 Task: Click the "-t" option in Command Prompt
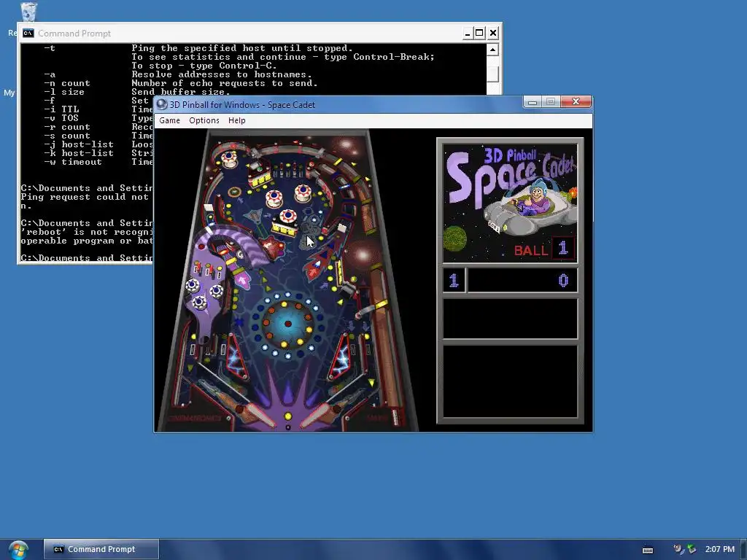(x=50, y=48)
